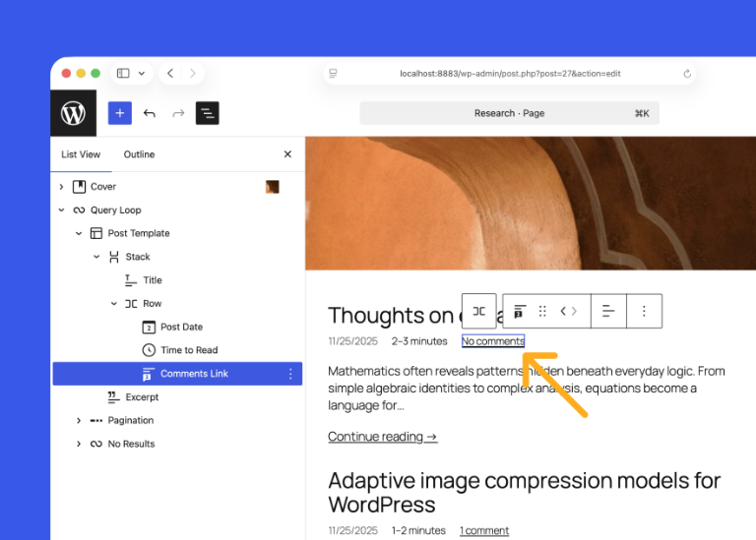Open options menu for Comments Link

pos(290,374)
